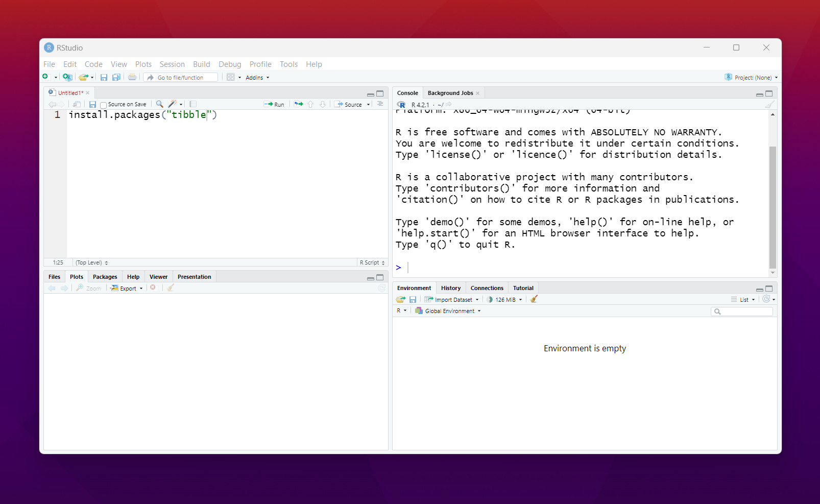Open the 126 MiB memory usage dropdown
The width and height of the screenshot is (820, 504).
(x=504, y=300)
